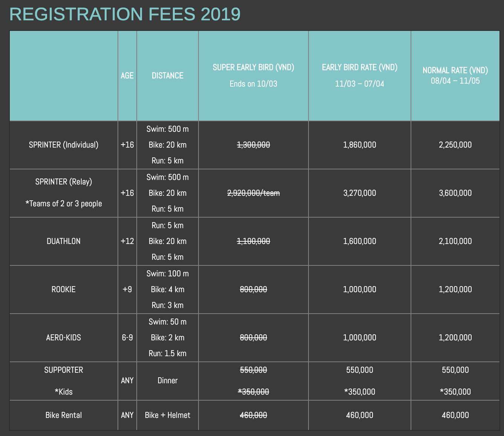The image size is (504, 436).
Task: Click the Bike + Helmet cell
Action: click(x=168, y=415)
